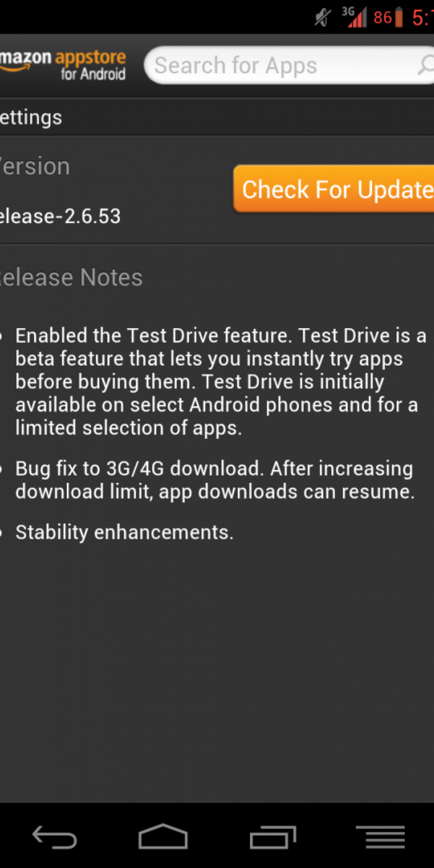Tap the clock in the status bar
Image resolution: width=434 pixels, height=868 pixels.
[x=422, y=17]
